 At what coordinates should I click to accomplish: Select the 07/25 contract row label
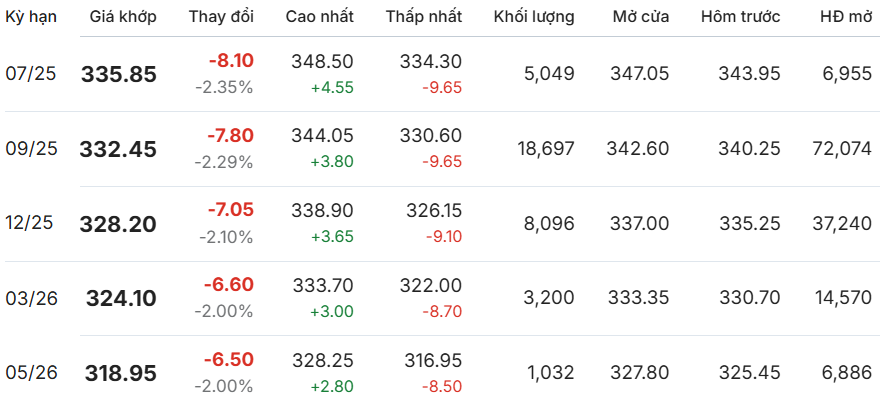(31, 74)
